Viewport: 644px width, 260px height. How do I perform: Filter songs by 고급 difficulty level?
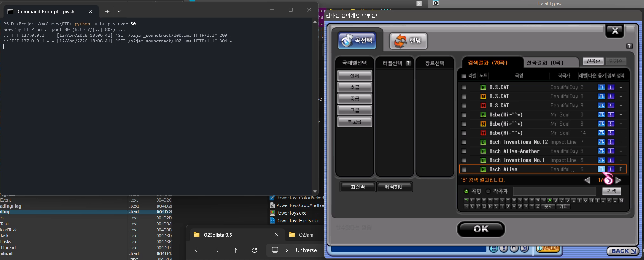tap(354, 110)
